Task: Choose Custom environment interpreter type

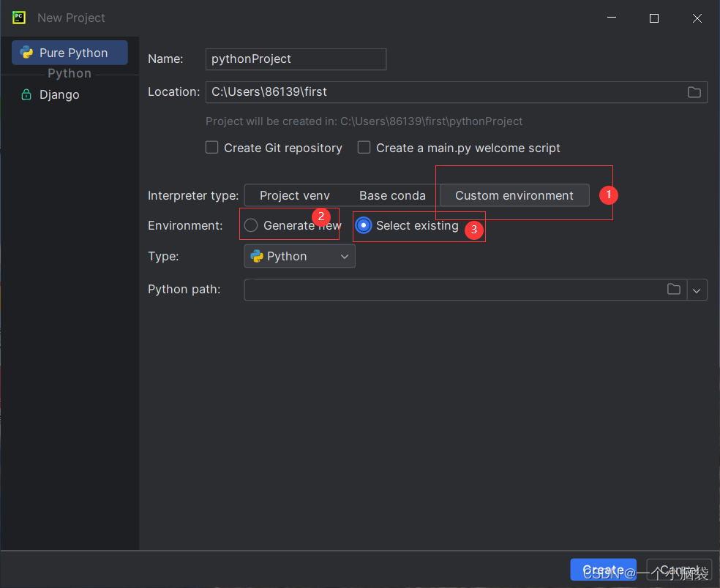Action: [x=514, y=195]
